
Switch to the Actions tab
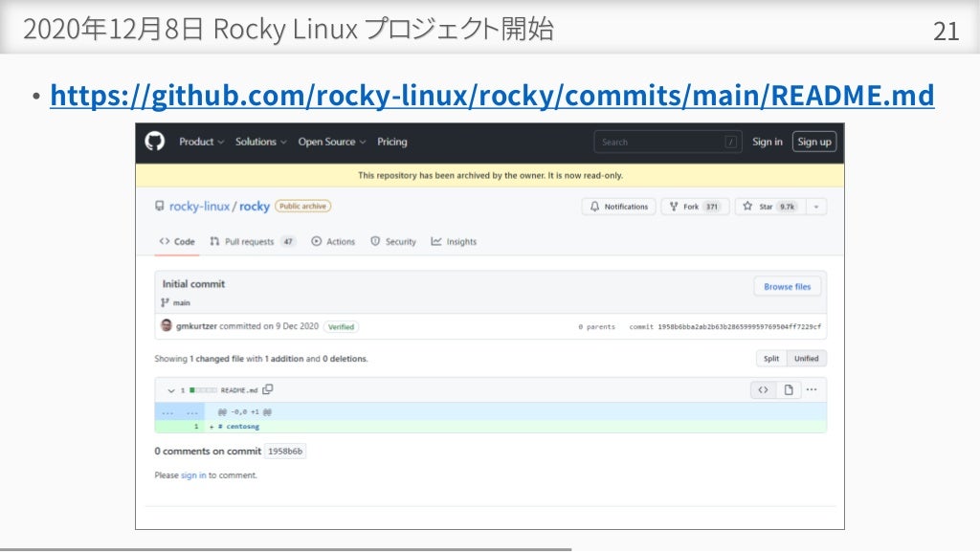pyautogui.click(x=333, y=242)
